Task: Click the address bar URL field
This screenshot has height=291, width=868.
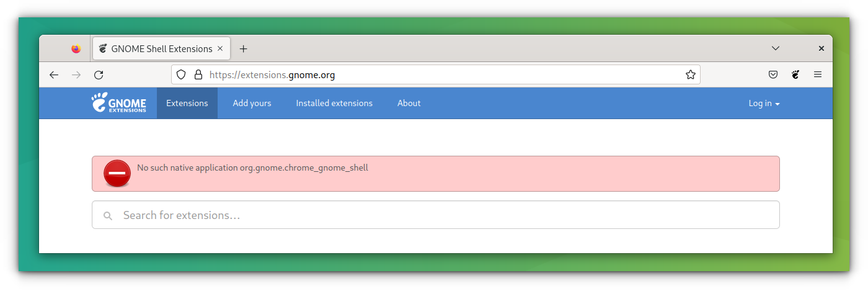Action: tap(436, 74)
